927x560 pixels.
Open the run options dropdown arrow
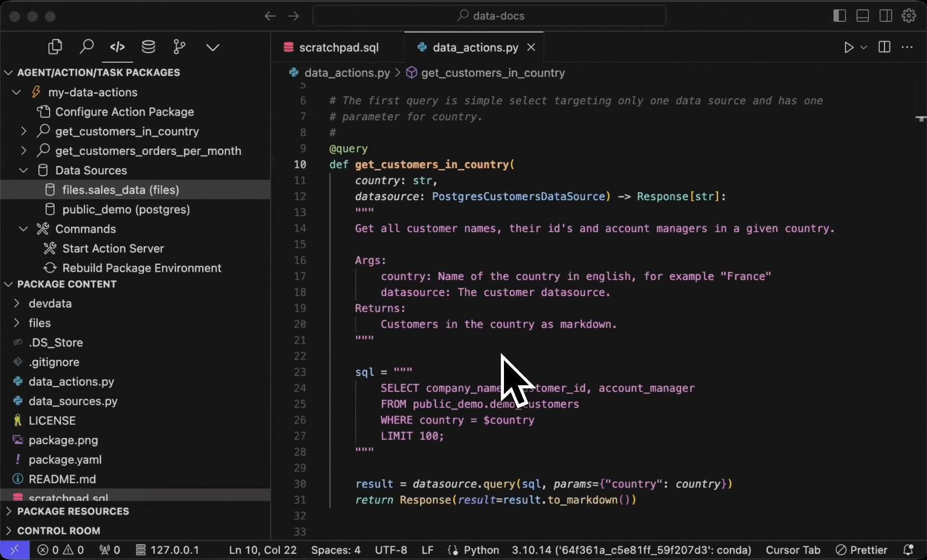tap(863, 47)
